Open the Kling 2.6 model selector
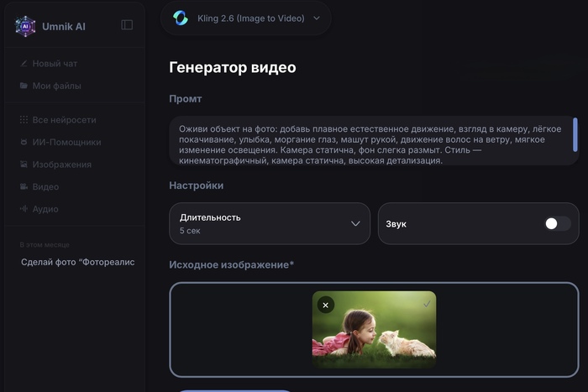Screen dimensions: 588x392 pos(246,18)
